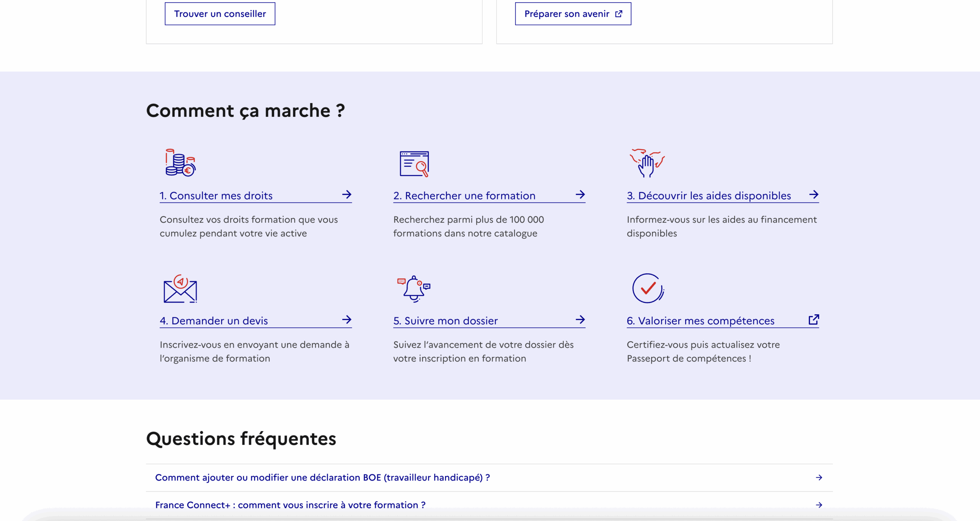Click the arrow next to Rechercher une formation
Viewport: 980px width, 521px height.
(580, 195)
